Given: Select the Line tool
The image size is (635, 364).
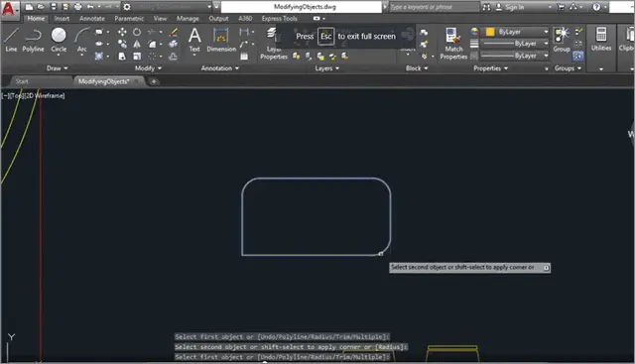Looking at the screenshot, I should tap(11, 40).
